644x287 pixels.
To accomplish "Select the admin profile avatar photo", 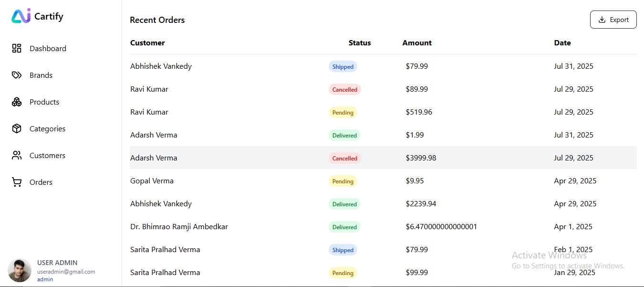I will 20,270.
